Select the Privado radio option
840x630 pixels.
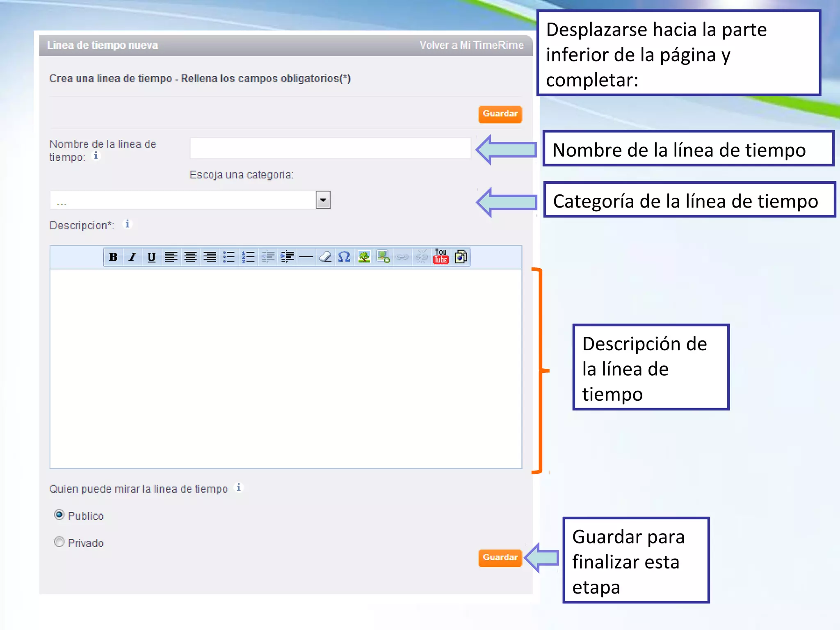coord(59,542)
